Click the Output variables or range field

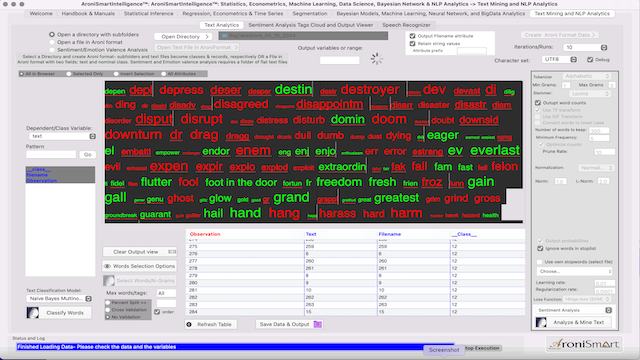(340, 60)
